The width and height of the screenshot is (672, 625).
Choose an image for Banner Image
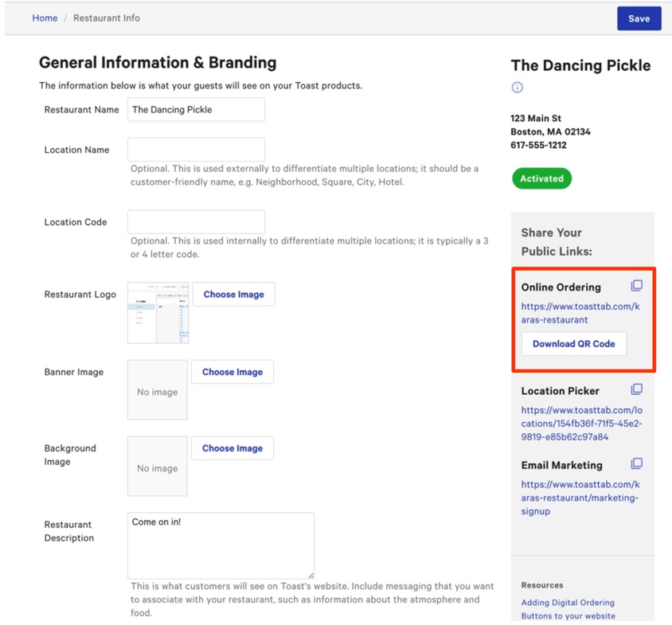tap(232, 372)
